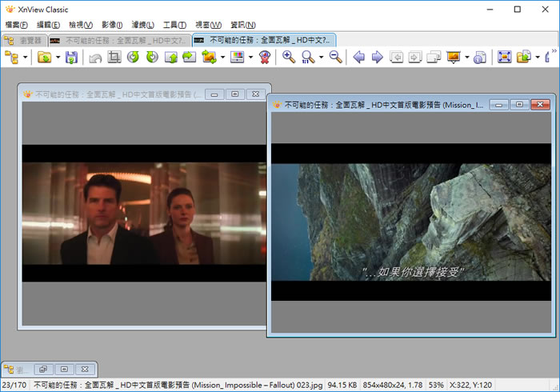560x392 pixels.
Task: Click the zoom out magnifier icon
Action: pyautogui.click(x=335, y=57)
